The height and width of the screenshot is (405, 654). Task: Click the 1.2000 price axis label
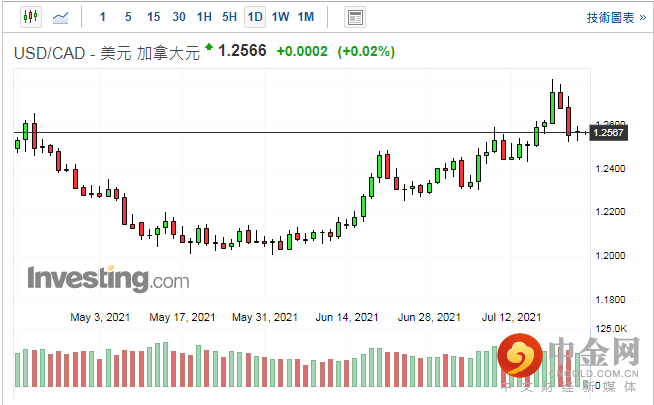[610, 255]
